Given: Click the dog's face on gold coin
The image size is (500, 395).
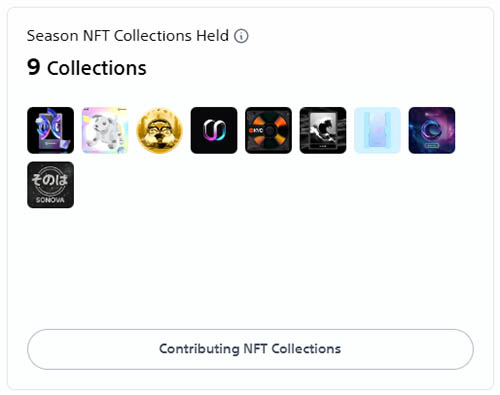Looking at the screenshot, I should pos(160,131).
